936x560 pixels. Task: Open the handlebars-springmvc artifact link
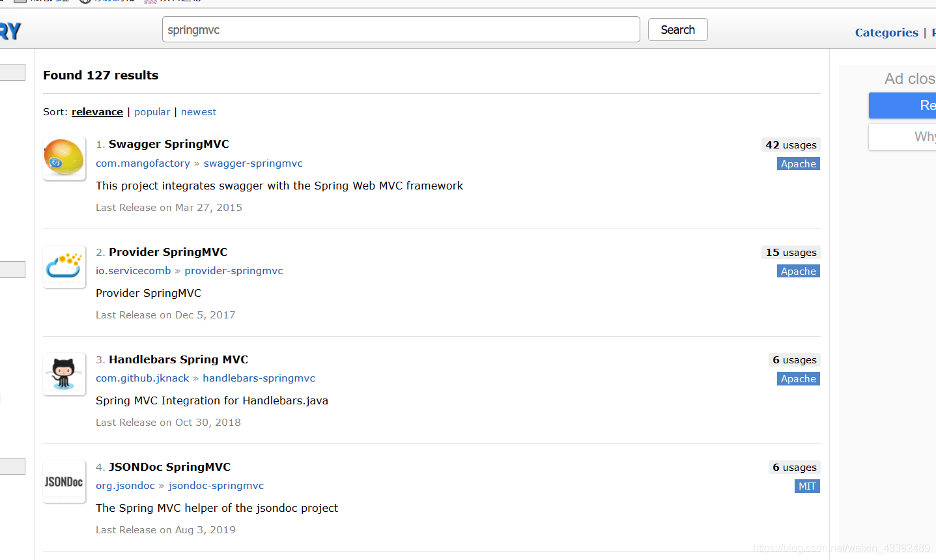[259, 378]
